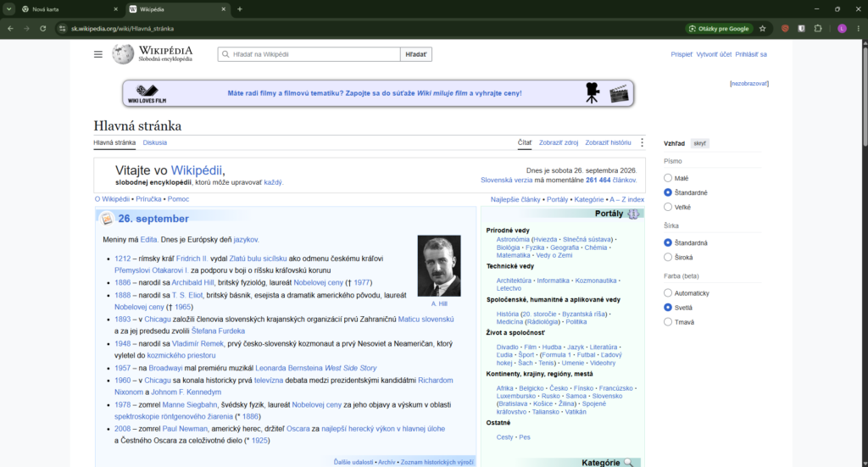Open the Wikipedia main menu hamburger icon
The width and height of the screenshot is (868, 467).
click(x=98, y=54)
